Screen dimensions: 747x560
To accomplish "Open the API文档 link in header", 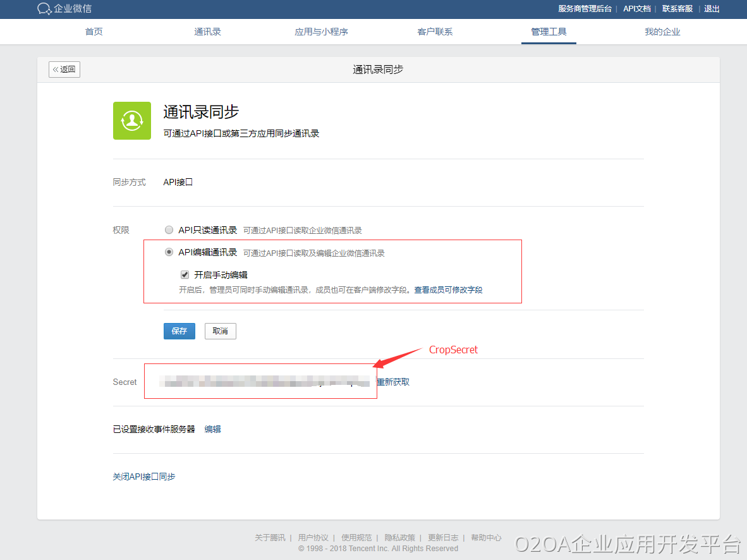I will click(x=636, y=9).
